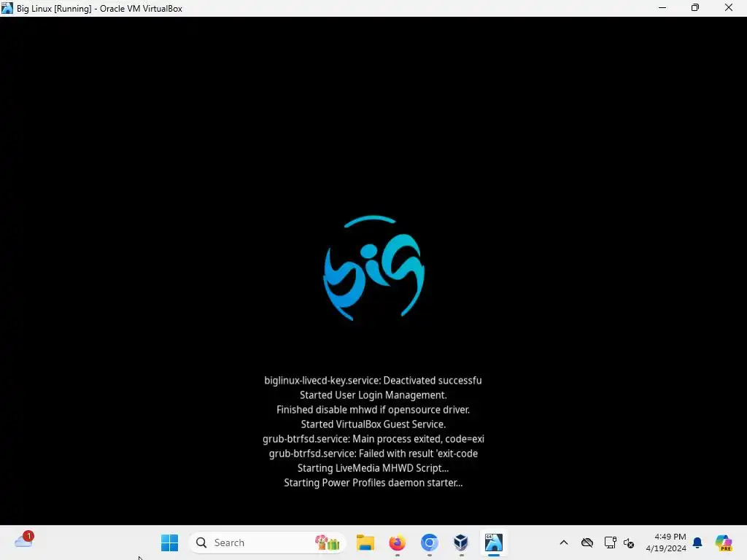The width and height of the screenshot is (747, 560).
Task: Open the network display tray icon
Action: click(611, 542)
